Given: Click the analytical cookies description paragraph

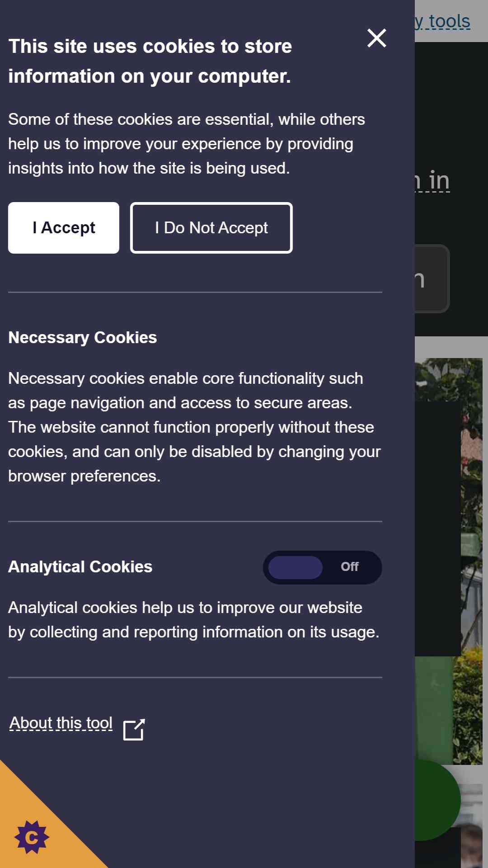Looking at the screenshot, I should click(x=194, y=620).
